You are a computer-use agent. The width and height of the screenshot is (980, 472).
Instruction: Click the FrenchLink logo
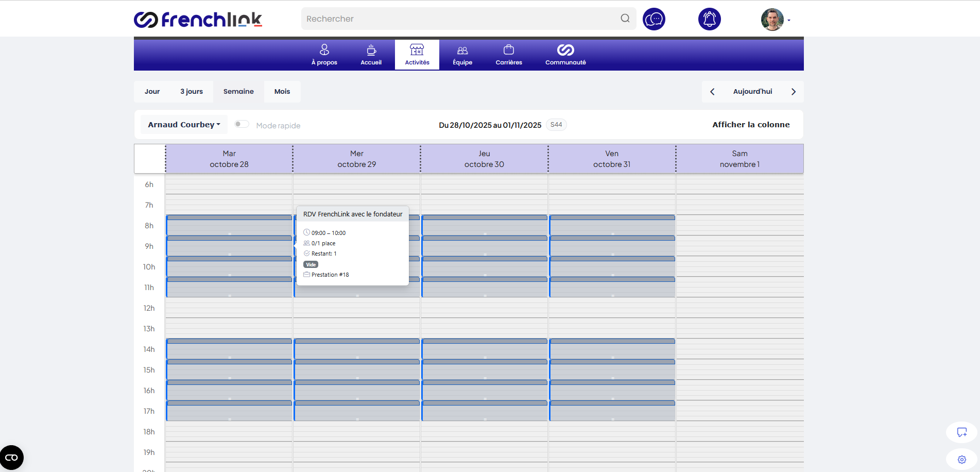click(198, 20)
